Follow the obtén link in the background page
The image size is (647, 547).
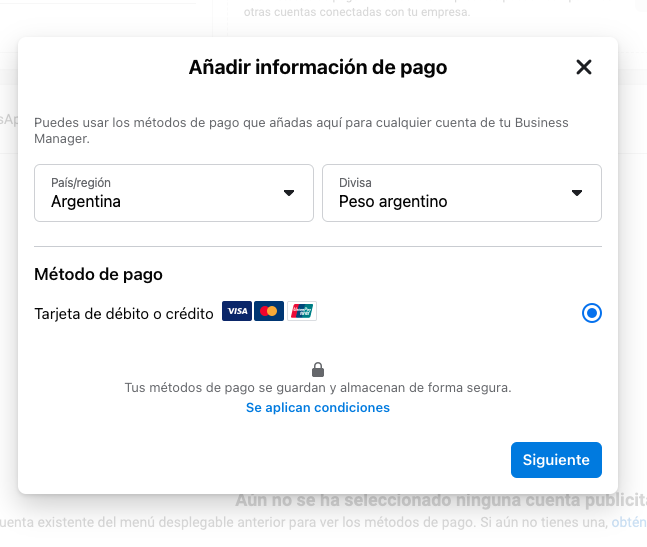(x=629, y=523)
